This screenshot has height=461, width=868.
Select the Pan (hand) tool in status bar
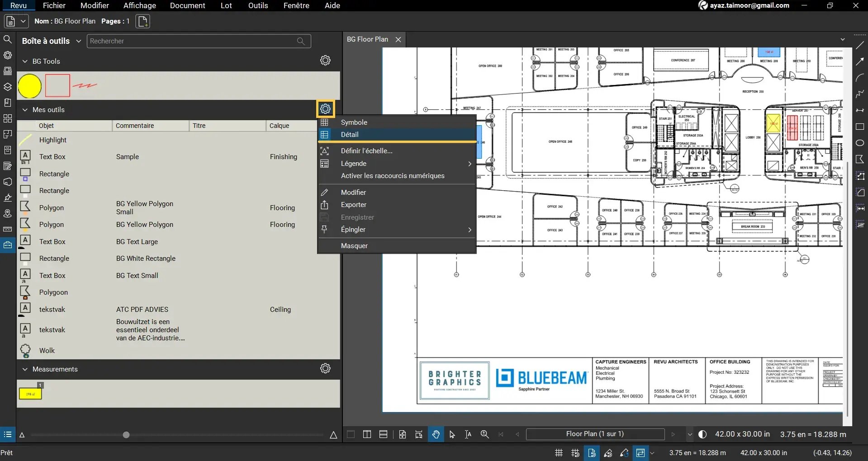pyautogui.click(x=436, y=434)
